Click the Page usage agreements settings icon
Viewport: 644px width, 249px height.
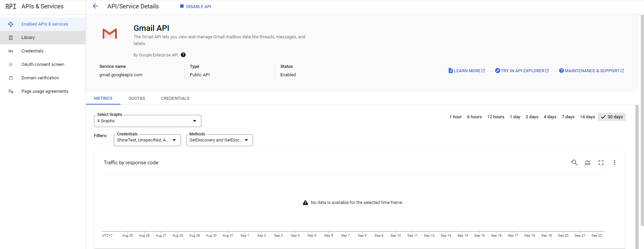pyautogui.click(x=11, y=91)
